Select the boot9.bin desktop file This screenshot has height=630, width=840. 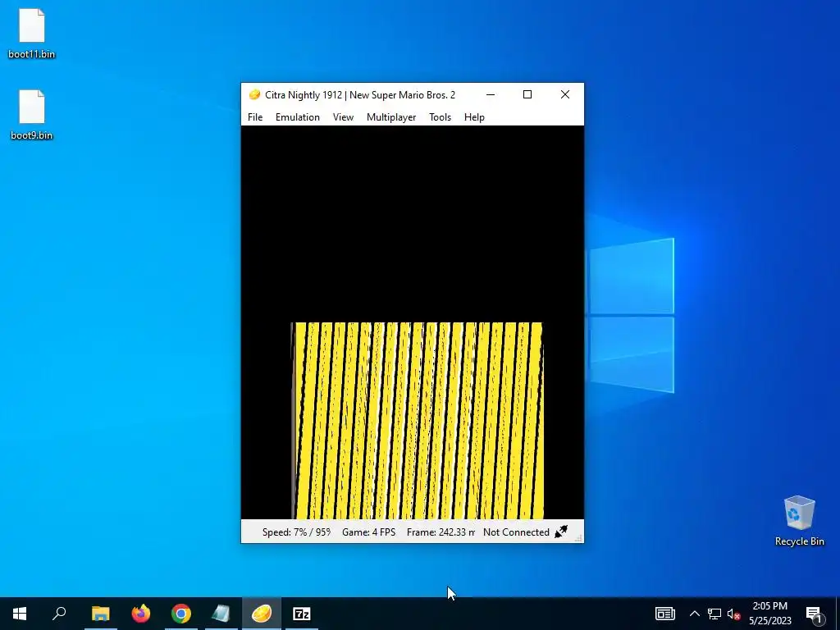(x=32, y=115)
